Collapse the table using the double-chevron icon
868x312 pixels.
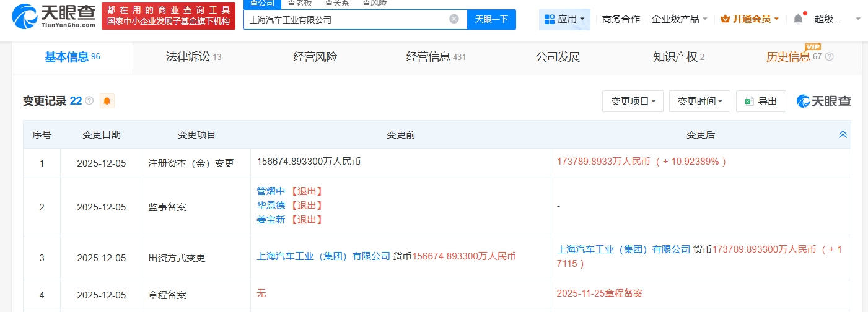pyautogui.click(x=843, y=134)
